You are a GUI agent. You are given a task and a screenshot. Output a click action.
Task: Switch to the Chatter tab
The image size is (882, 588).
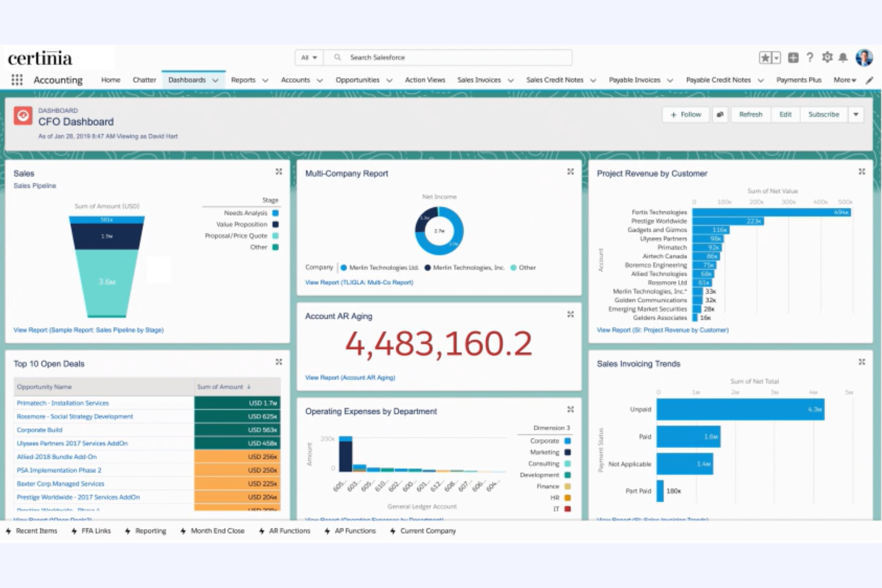coord(144,79)
